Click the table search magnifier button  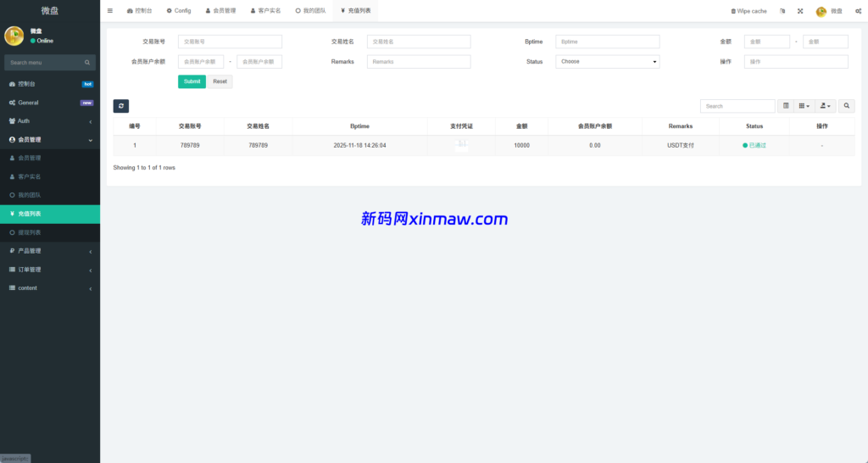point(847,106)
